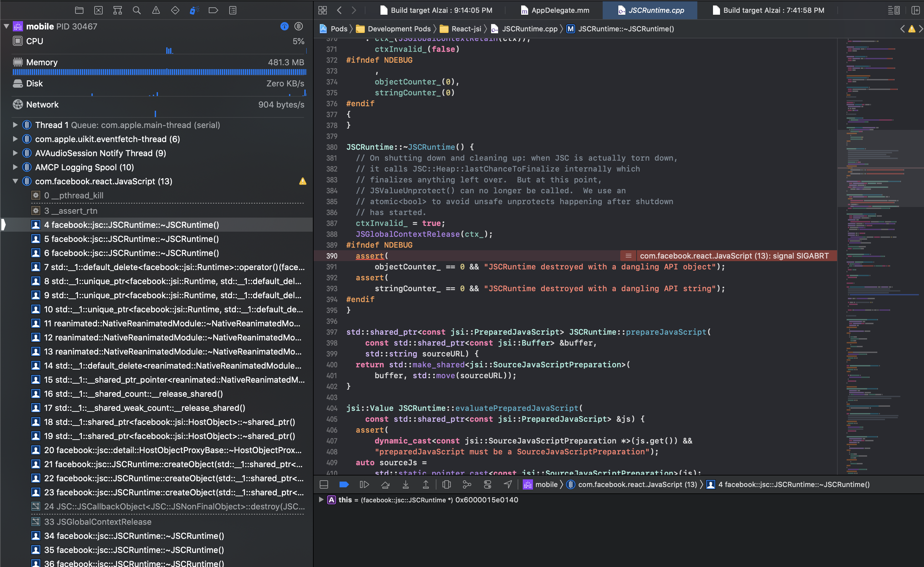Click the warning icon on JavaScript thread
The height and width of the screenshot is (567, 924).
[303, 181]
